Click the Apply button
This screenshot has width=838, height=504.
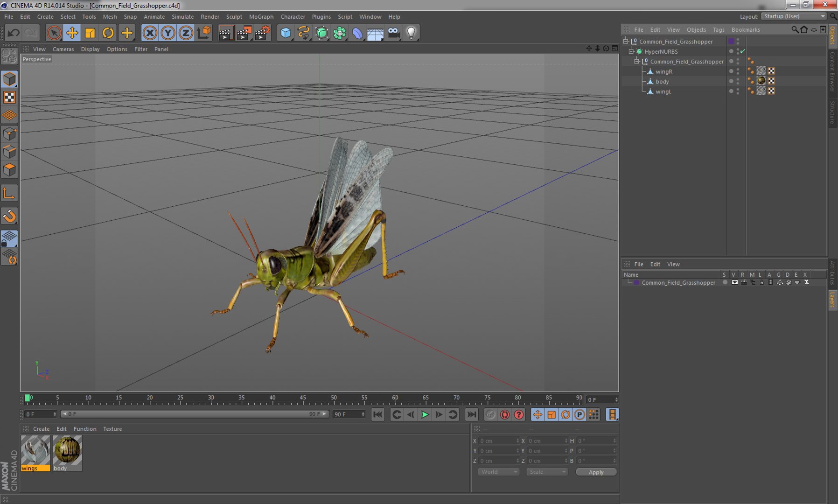[596, 472]
